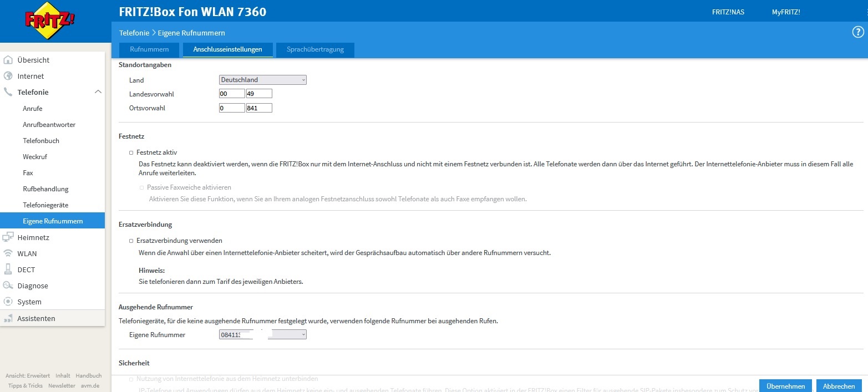The image size is (868, 392).
Task: Open Anrufe in the sidebar
Action: 33,109
